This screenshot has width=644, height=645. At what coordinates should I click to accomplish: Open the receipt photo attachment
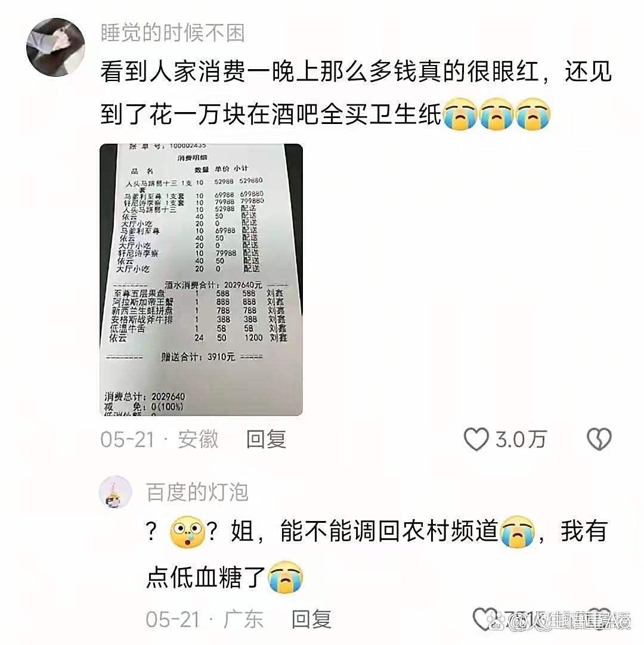pyautogui.click(x=201, y=280)
